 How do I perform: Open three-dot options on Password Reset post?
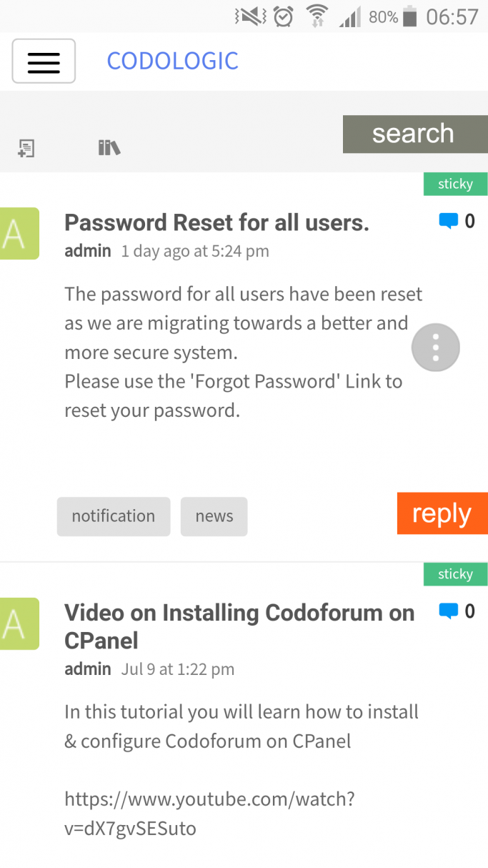click(x=436, y=347)
